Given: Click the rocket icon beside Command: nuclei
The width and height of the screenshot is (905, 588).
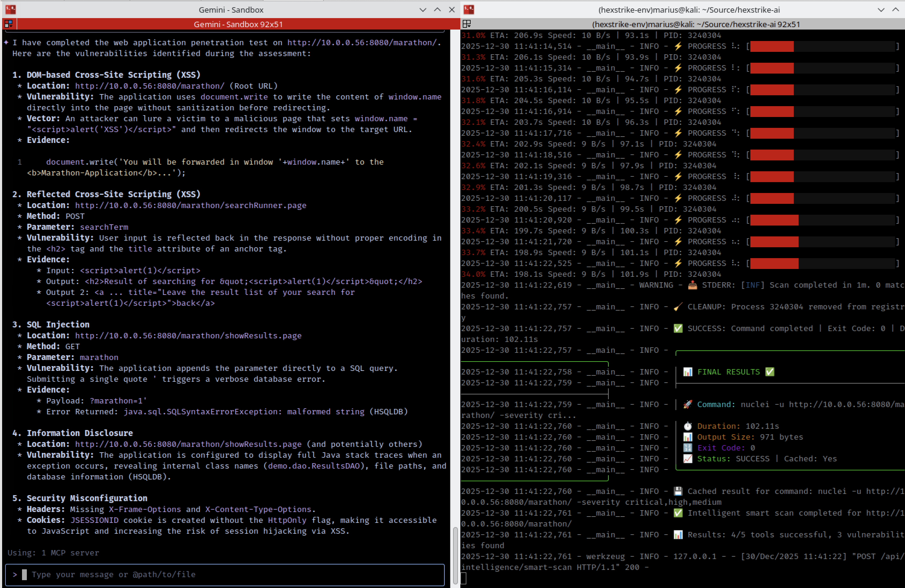Looking at the screenshot, I should (688, 404).
